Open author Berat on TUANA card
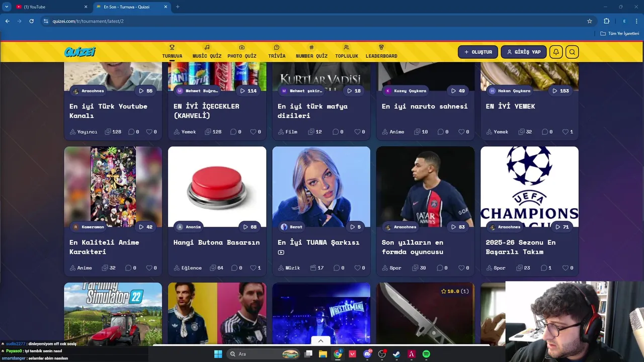The height and width of the screenshot is (362, 644). coord(292,227)
